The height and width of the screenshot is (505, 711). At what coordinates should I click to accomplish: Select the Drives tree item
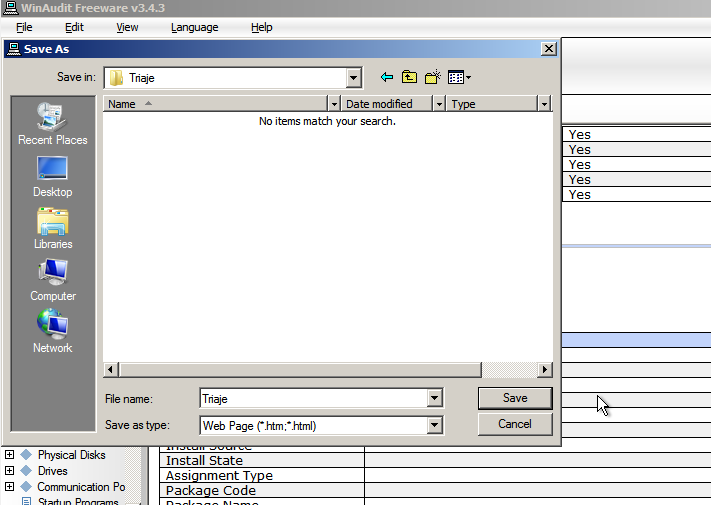53,471
